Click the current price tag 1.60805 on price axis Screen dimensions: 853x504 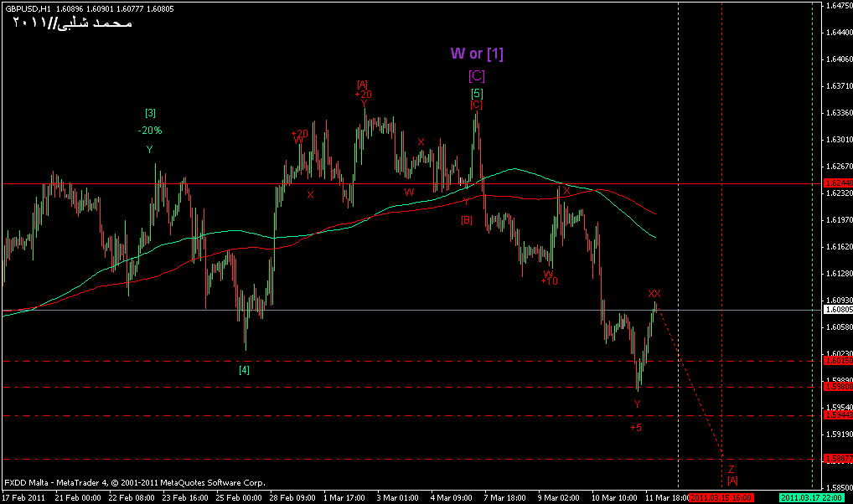[837, 310]
